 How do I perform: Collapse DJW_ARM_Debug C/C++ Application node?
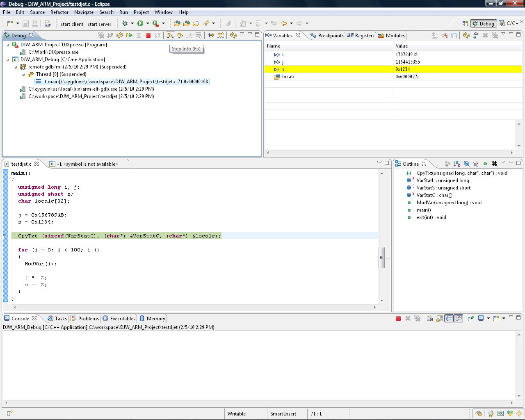pyautogui.click(x=8, y=59)
